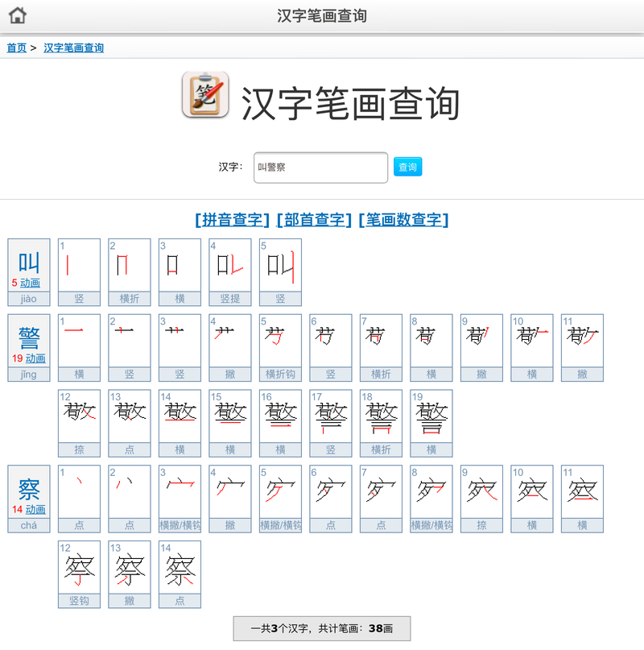The height and width of the screenshot is (650, 644).
Task: Select stroke 5 thumbnail of 叫
Action: pyautogui.click(x=280, y=266)
